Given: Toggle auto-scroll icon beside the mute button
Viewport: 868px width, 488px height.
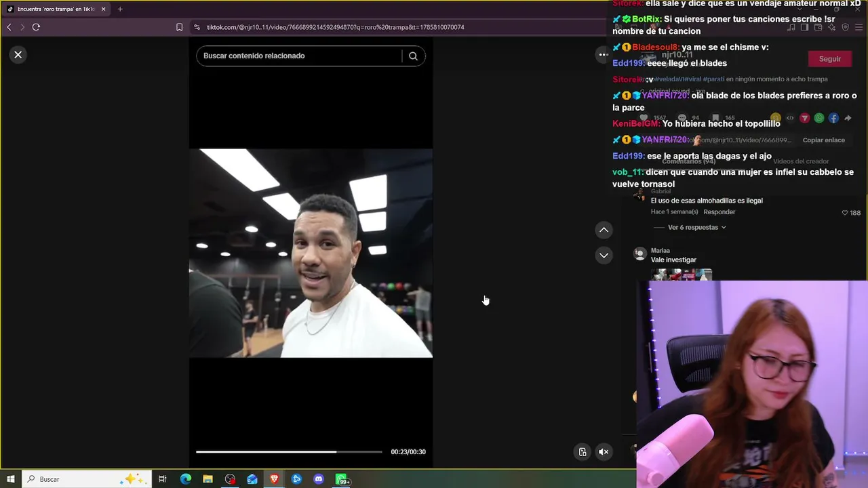Looking at the screenshot, I should click(x=583, y=452).
